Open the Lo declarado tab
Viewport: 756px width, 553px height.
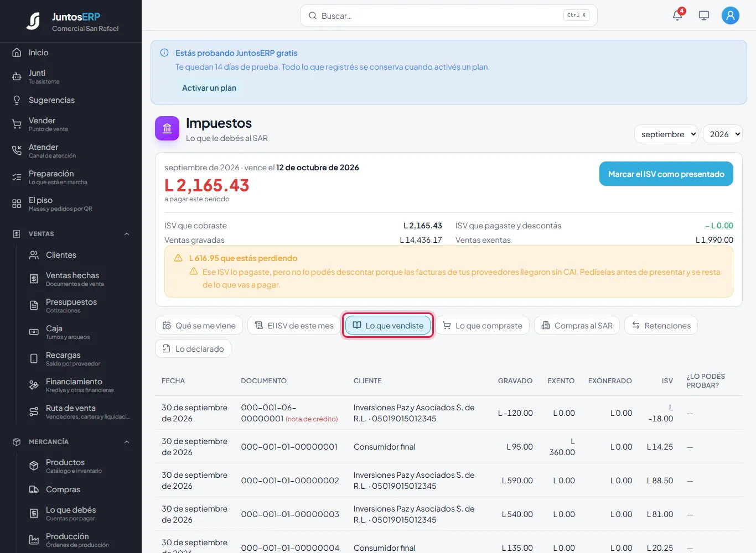coord(193,349)
